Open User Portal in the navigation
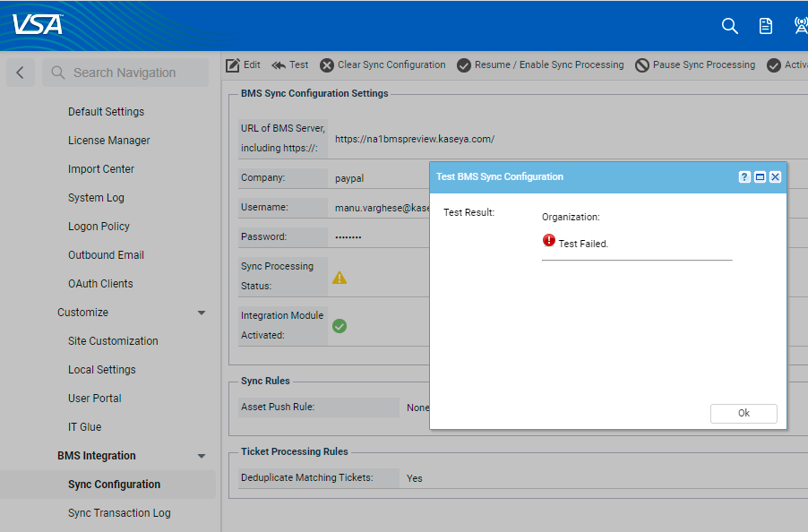Screen dimensions: 808x532 click(94, 399)
